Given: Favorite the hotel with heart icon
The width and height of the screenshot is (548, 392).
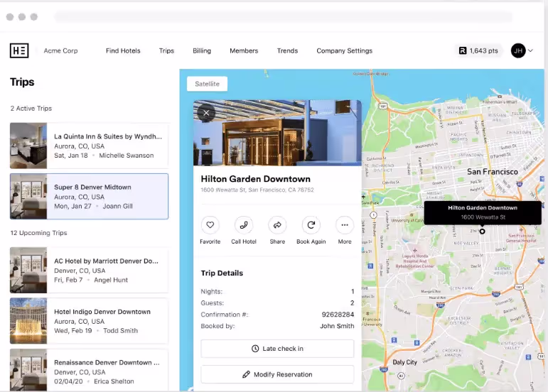Looking at the screenshot, I should [210, 225].
